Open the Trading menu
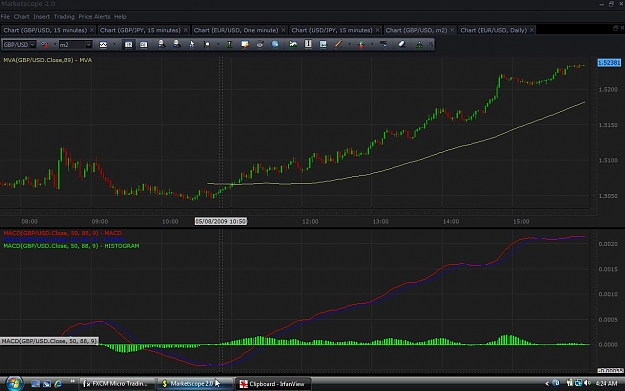Viewport: 625px width, 391px height. click(x=64, y=17)
